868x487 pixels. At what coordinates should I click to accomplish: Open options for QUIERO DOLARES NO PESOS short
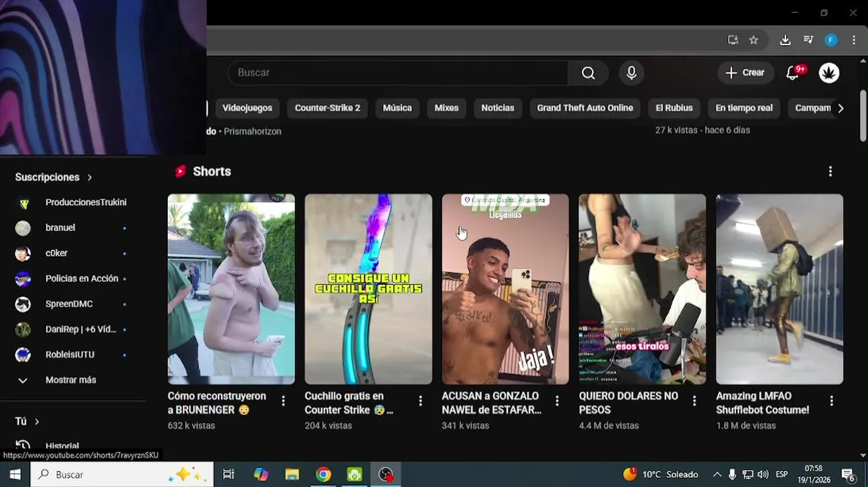[x=694, y=401]
